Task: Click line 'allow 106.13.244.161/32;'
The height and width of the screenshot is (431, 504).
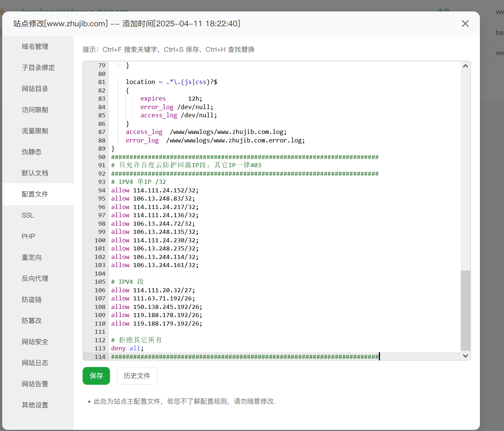Action: (x=155, y=265)
